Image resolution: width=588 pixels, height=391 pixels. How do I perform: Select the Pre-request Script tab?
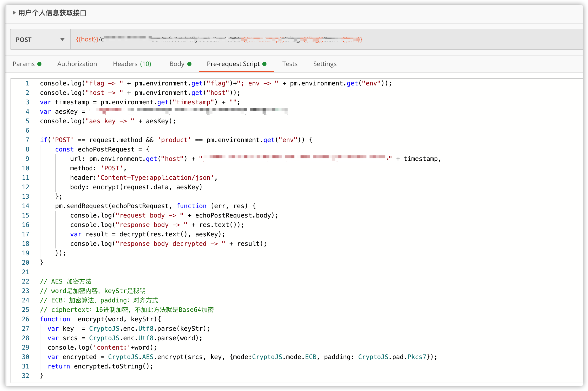pos(233,64)
